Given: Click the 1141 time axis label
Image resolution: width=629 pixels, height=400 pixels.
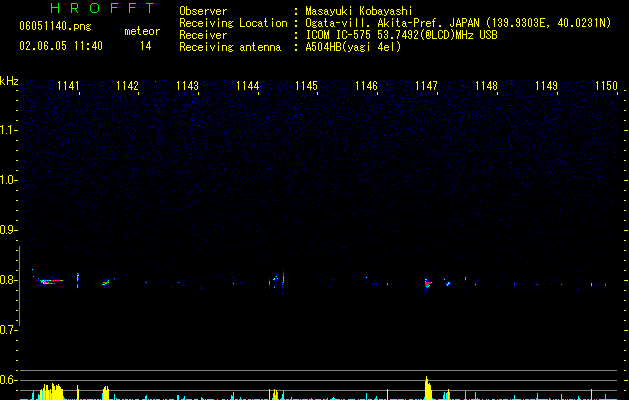Looking at the screenshot, I should (x=68, y=86).
